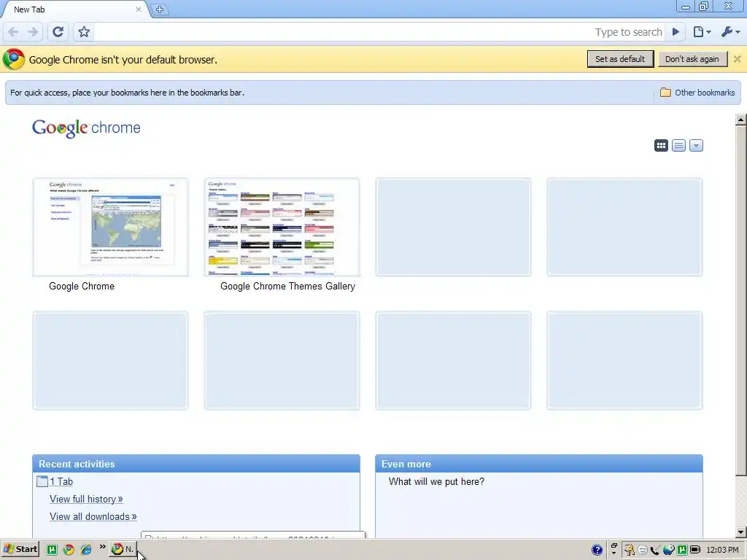This screenshot has width=747, height=560.
Task: Click the bookmarks bar hint text
Action: [127, 93]
